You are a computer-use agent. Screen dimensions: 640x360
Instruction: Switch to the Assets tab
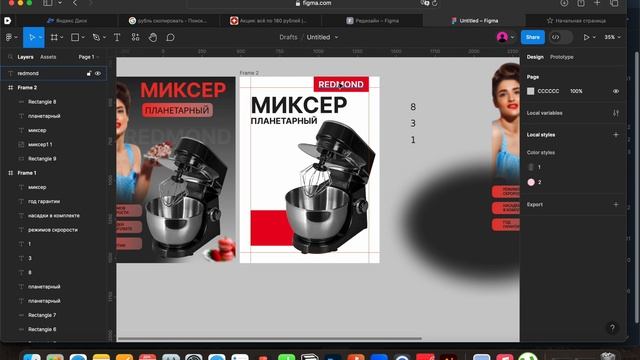click(48, 57)
